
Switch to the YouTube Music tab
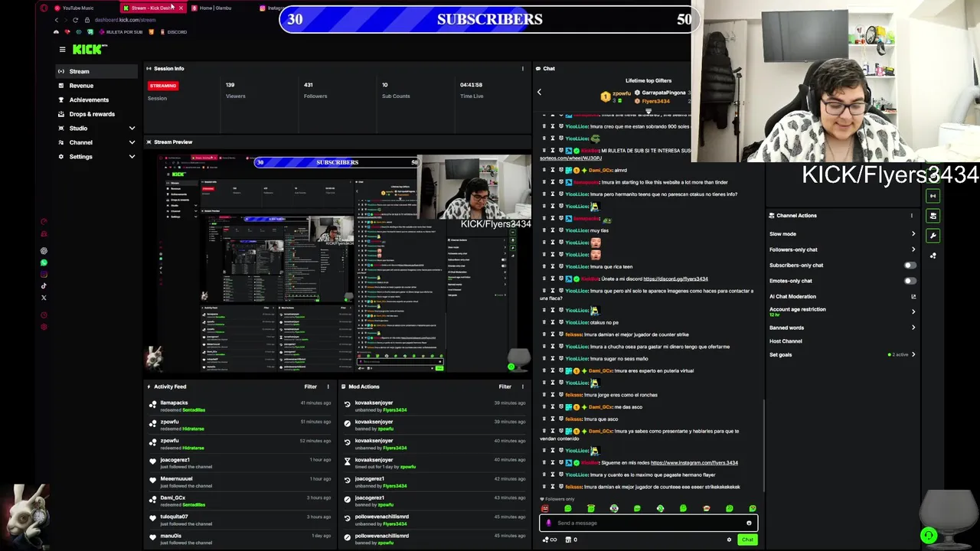tap(75, 8)
